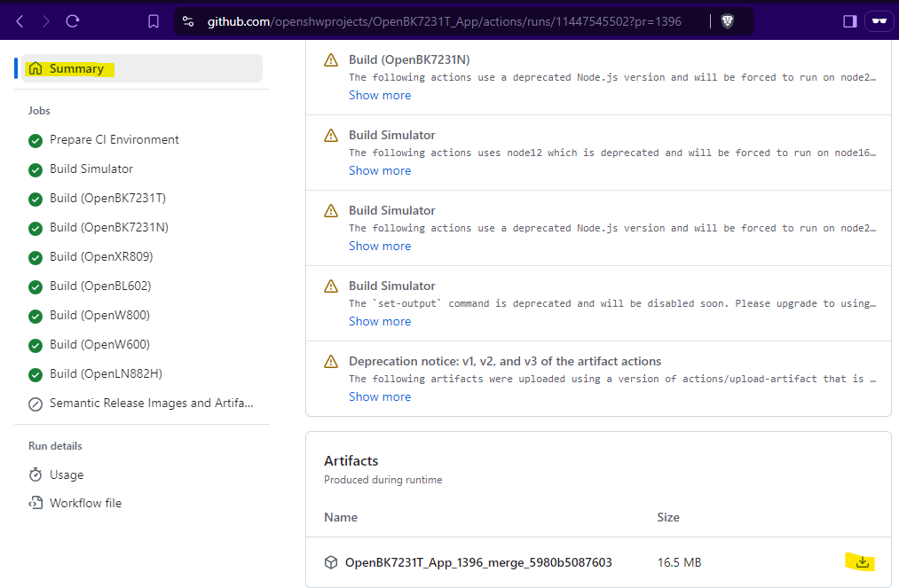The width and height of the screenshot is (899, 588).
Task: Open the Build (OpenW600) job
Action: pos(89,344)
